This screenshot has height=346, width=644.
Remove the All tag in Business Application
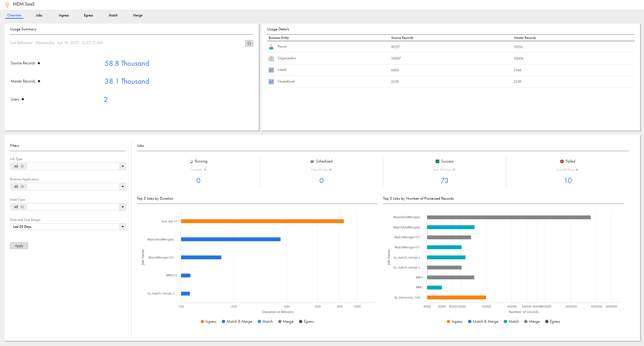click(22, 187)
